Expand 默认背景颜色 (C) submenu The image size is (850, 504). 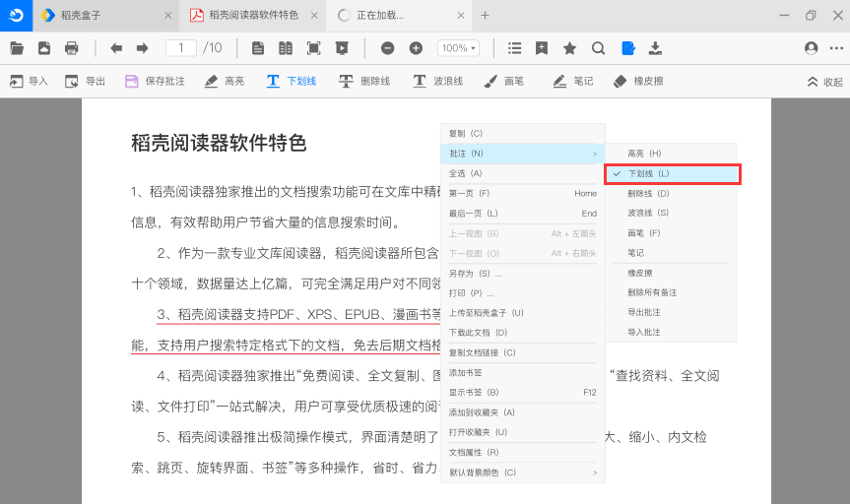coord(523,472)
